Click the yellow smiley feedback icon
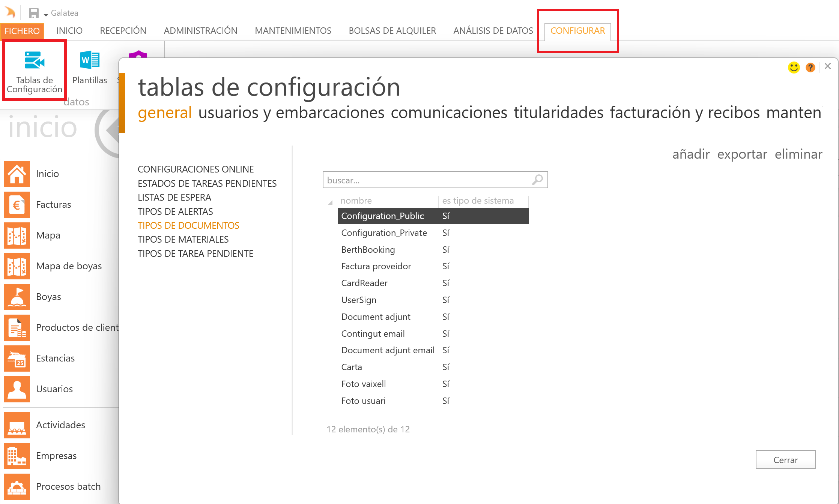The width and height of the screenshot is (839, 504). 794,67
